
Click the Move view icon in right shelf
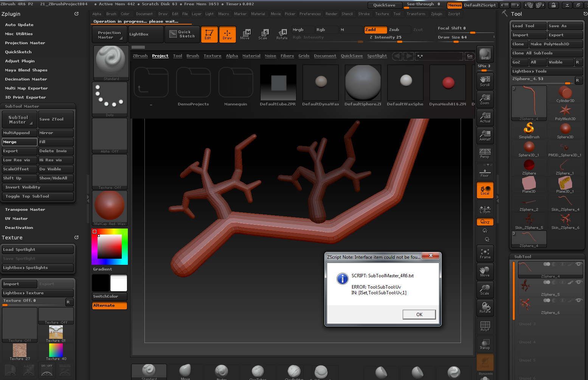coord(485,272)
